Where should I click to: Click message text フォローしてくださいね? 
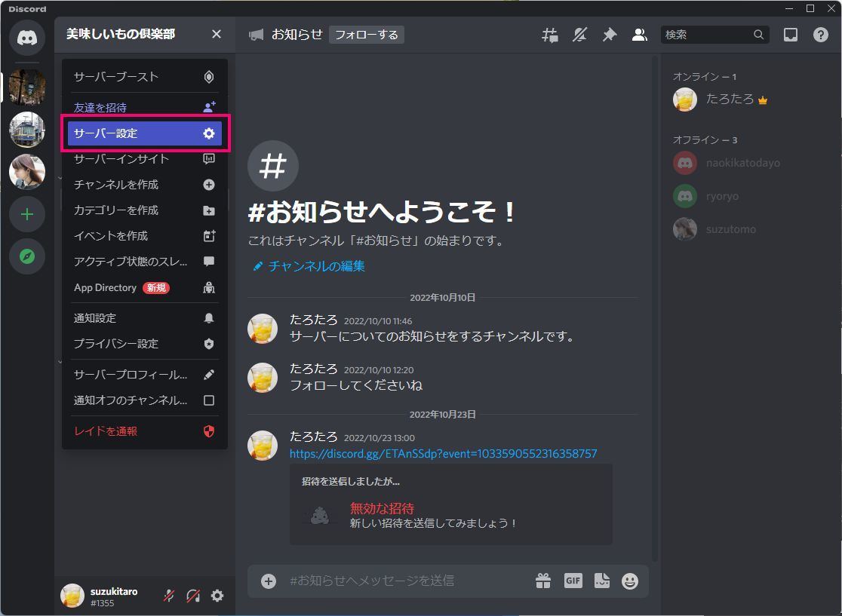coord(356,385)
